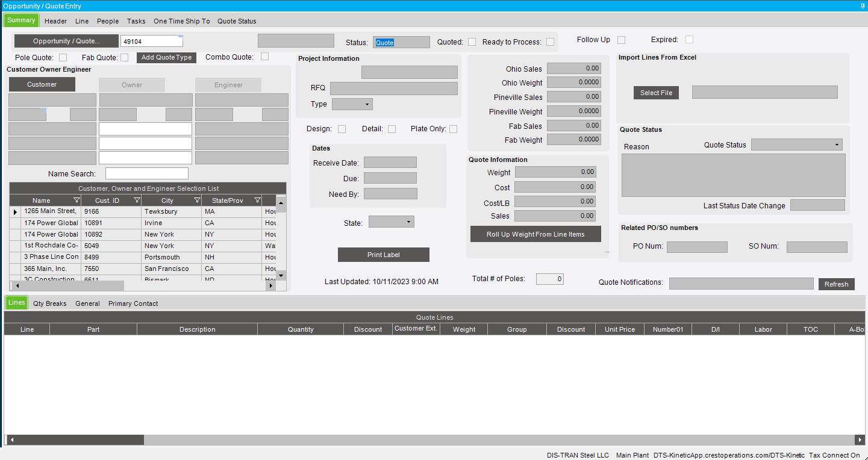
Task: Click the Customer button
Action: click(x=42, y=84)
